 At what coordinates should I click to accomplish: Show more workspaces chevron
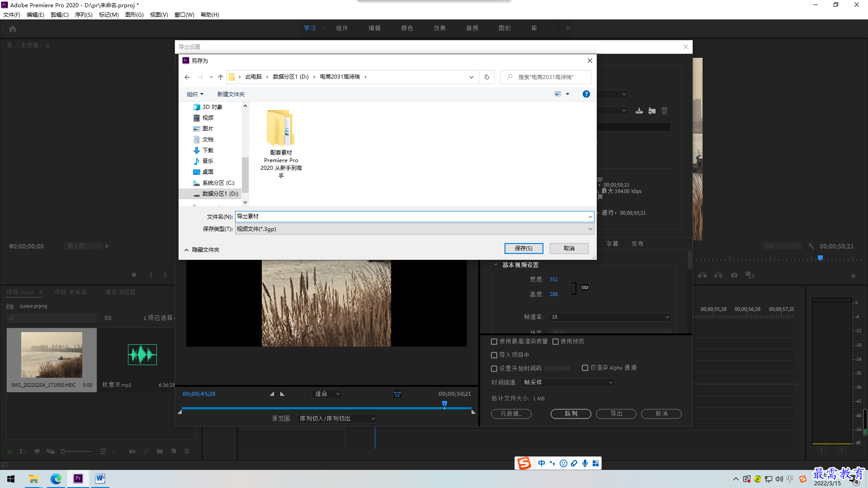[568, 28]
